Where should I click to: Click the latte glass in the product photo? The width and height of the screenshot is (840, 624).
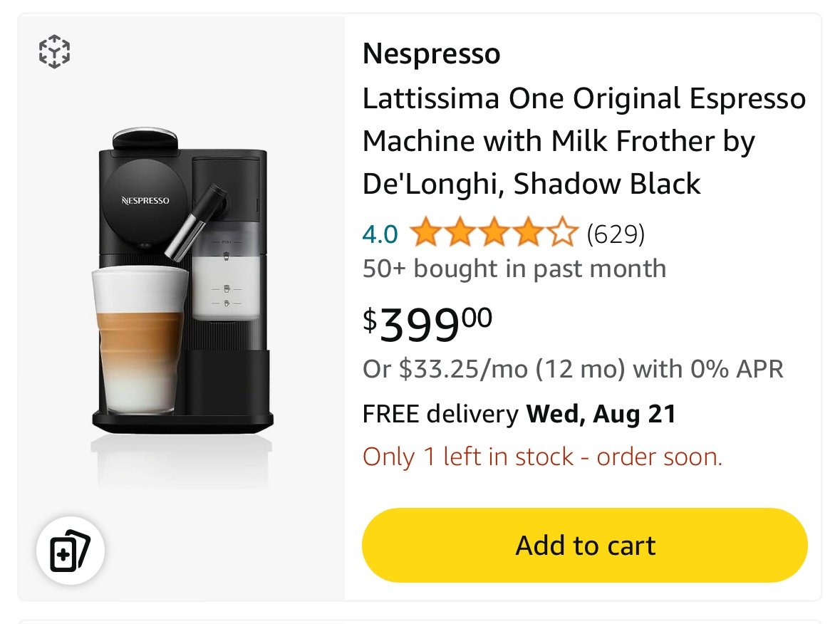coord(140,340)
